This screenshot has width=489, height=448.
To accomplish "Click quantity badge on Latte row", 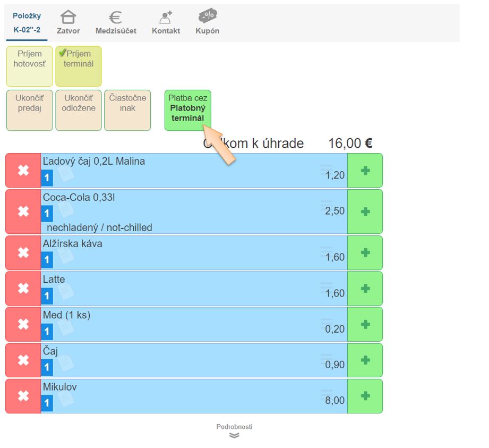I will [47, 296].
